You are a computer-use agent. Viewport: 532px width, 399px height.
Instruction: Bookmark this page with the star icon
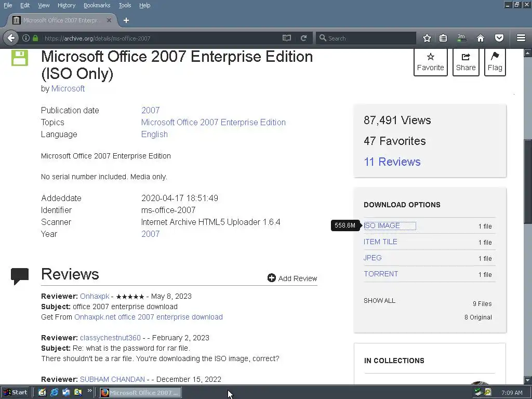427,38
